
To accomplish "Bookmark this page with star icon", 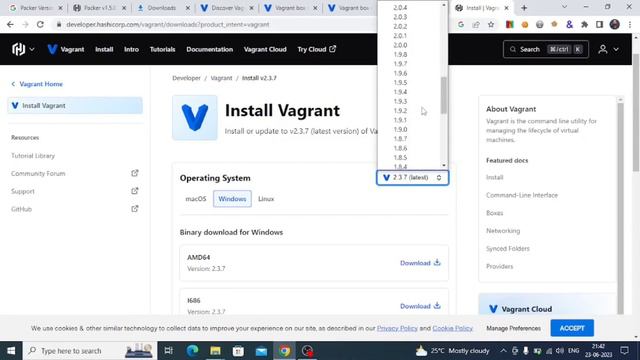I will pos(491,24).
